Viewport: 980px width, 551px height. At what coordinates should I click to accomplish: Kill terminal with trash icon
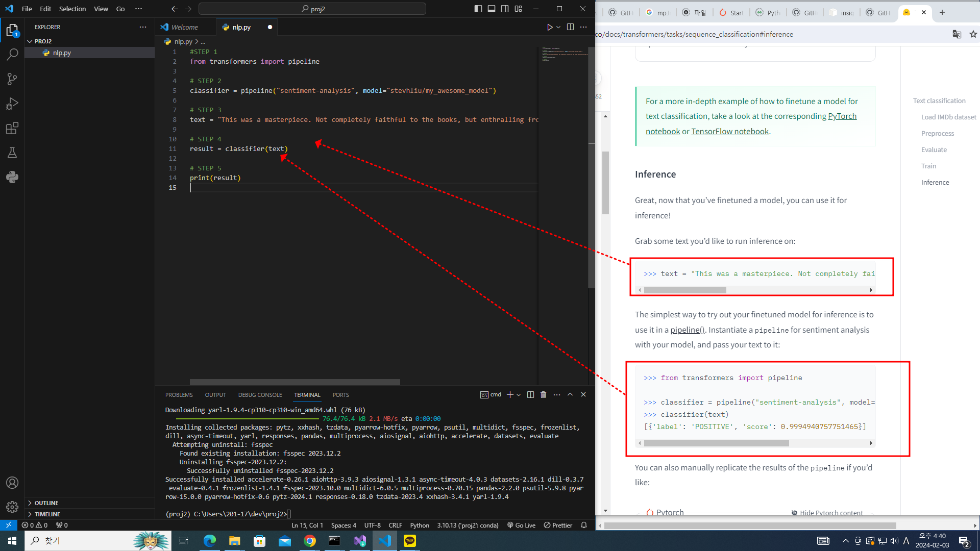[x=544, y=395]
